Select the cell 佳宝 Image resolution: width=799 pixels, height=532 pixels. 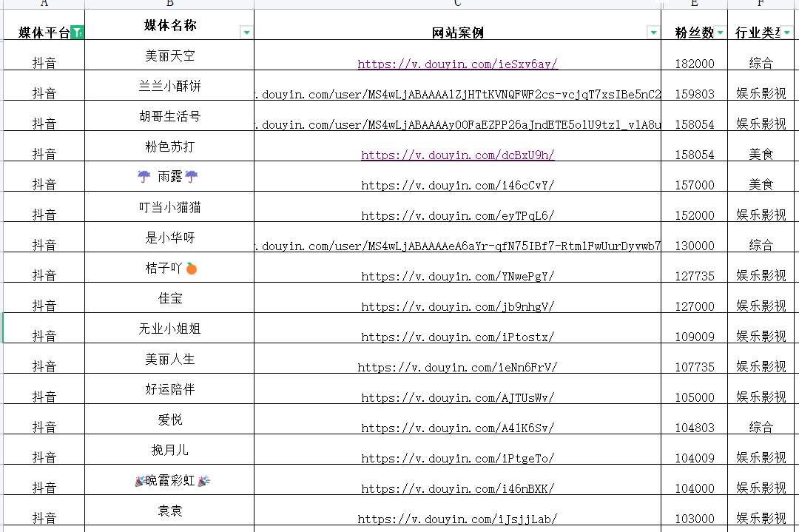tap(169, 298)
